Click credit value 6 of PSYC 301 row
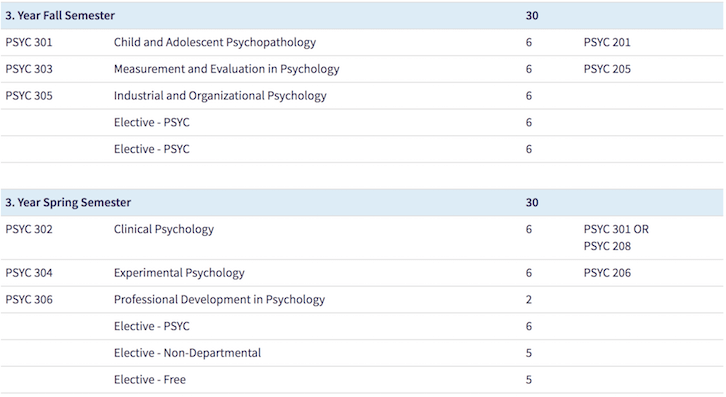Image resolution: width=726 pixels, height=397 pixels. tap(529, 42)
